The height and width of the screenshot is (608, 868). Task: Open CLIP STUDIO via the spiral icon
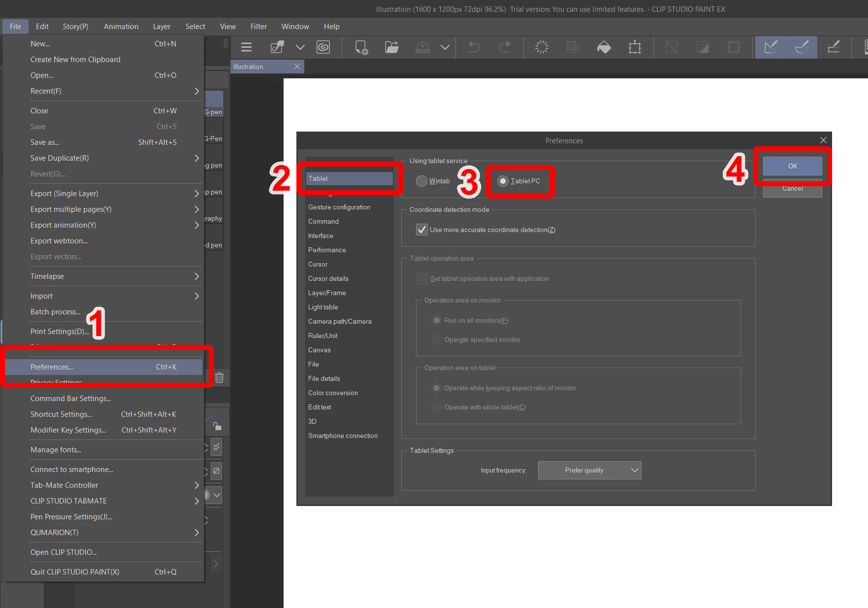pos(323,47)
